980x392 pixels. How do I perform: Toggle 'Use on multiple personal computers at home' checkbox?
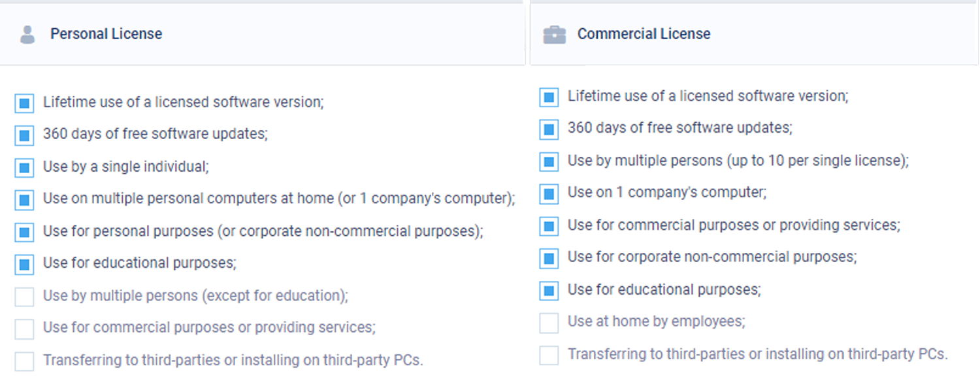click(x=24, y=200)
